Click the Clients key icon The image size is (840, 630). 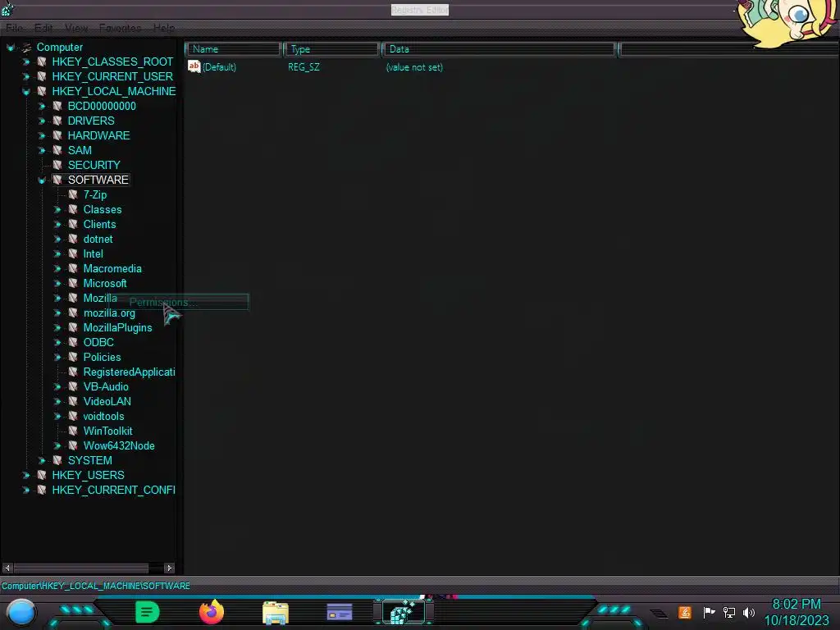click(73, 224)
